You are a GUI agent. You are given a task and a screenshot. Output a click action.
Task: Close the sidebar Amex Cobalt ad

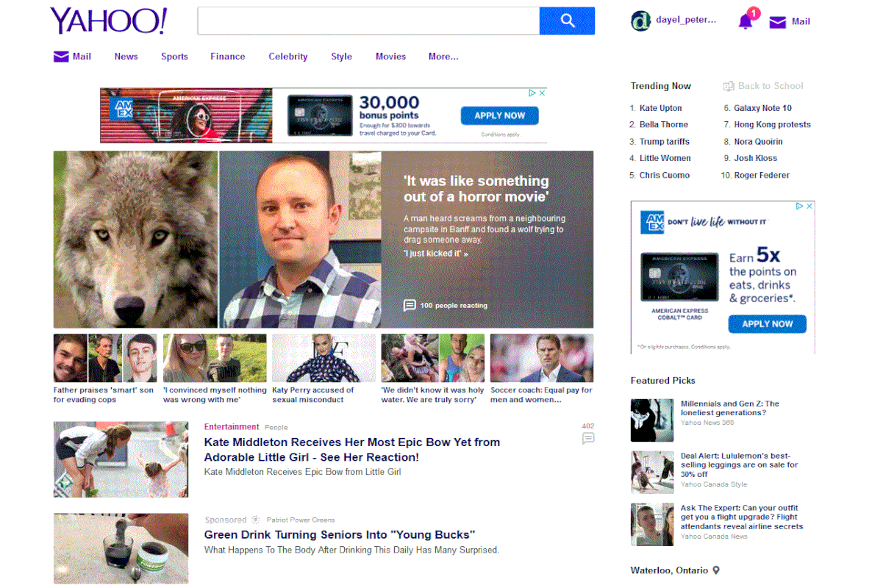tap(810, 207)
